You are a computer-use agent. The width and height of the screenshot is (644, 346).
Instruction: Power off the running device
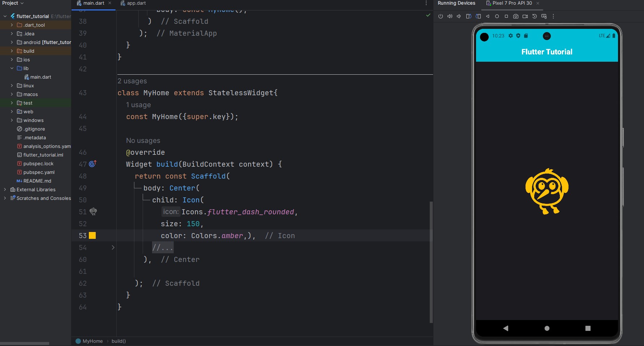(x=441, y=16)
